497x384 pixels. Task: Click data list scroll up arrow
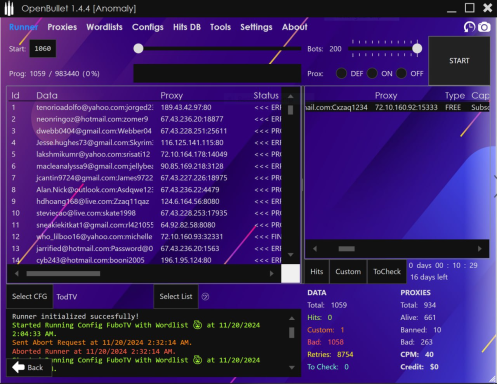point(290,96)
